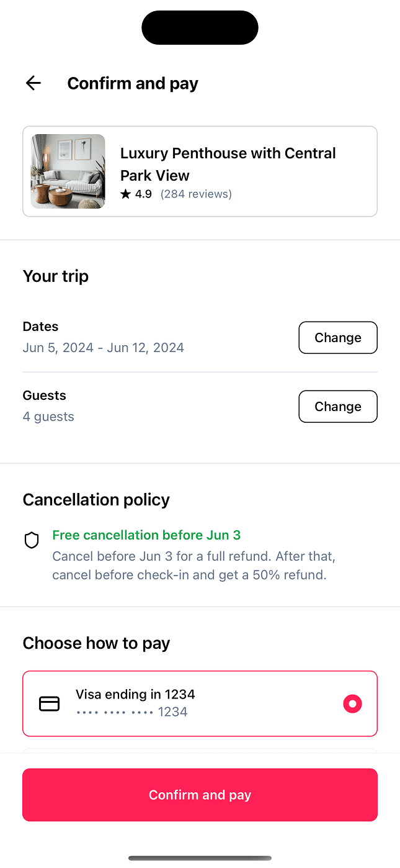The image size is (400, 868).
Task: Click the green Free cancellation before Jun 3 text
Action: click(x=146, y=535)
